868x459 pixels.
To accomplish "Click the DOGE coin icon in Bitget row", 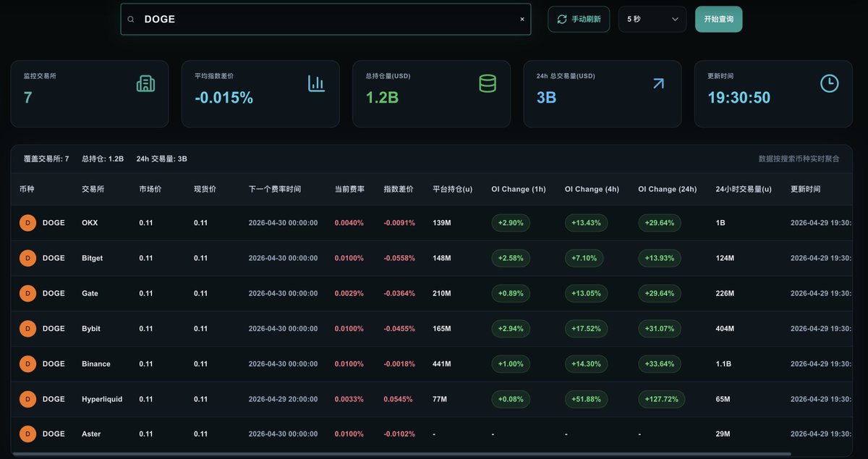I will point(27,258).
